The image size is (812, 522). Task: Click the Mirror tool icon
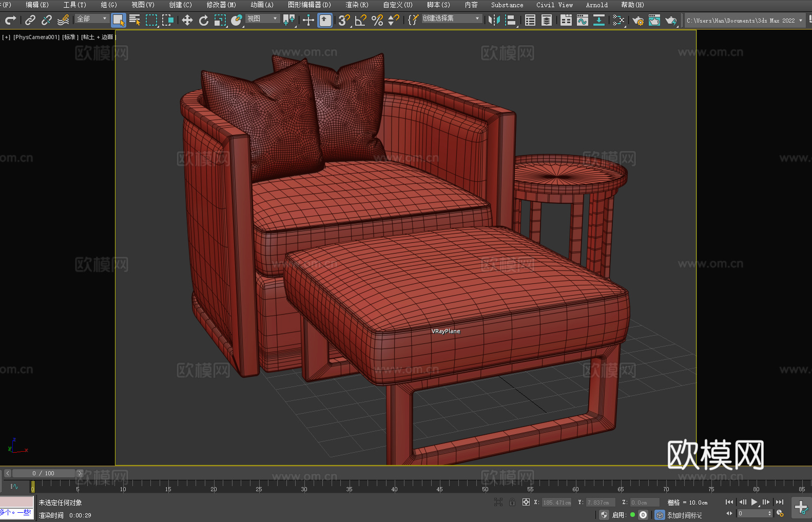point(494,20)
